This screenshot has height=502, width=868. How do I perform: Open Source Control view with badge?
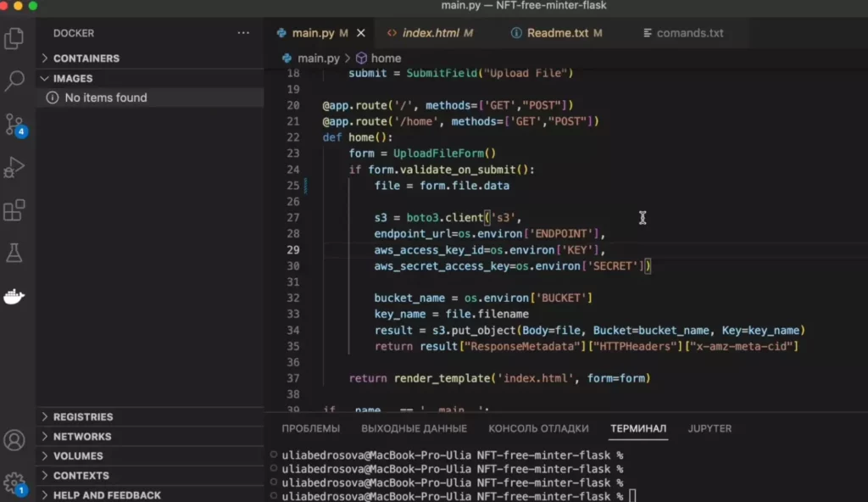[14, 125]
